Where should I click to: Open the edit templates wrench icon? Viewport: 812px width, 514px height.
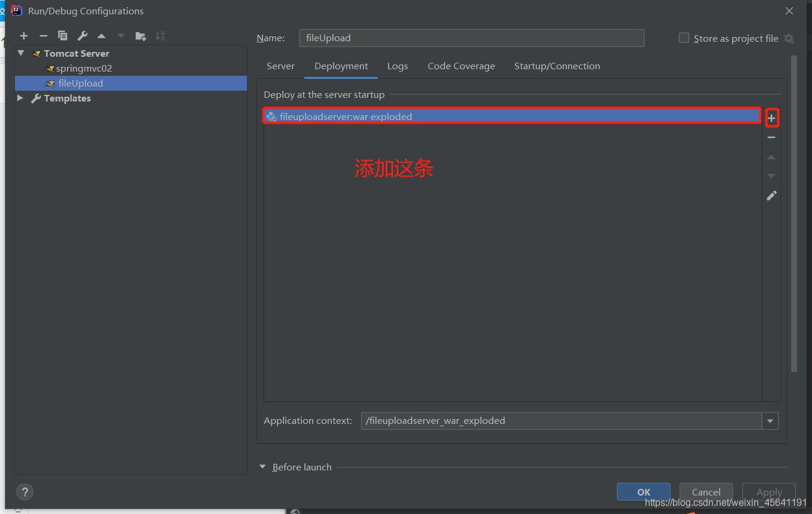point(82,36)
